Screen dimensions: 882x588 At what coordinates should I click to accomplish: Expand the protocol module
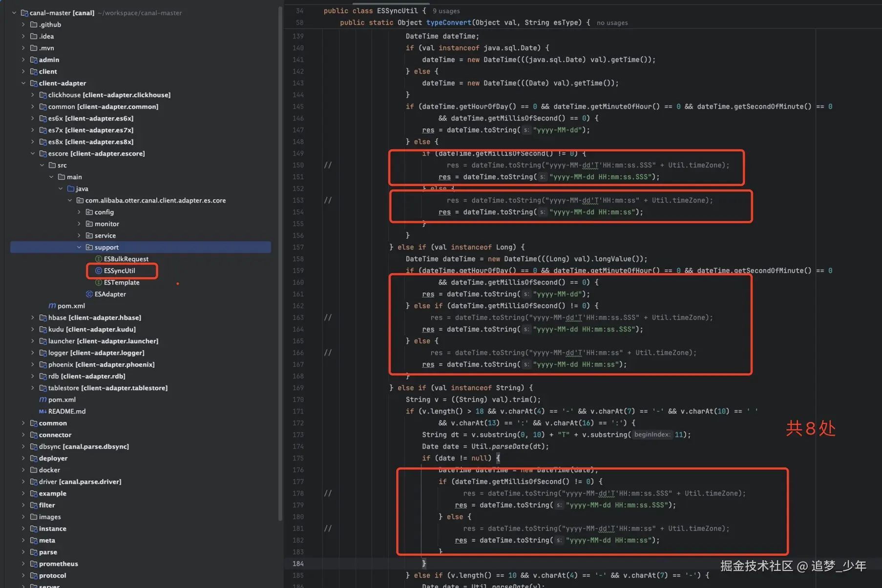tap(23, 575)
